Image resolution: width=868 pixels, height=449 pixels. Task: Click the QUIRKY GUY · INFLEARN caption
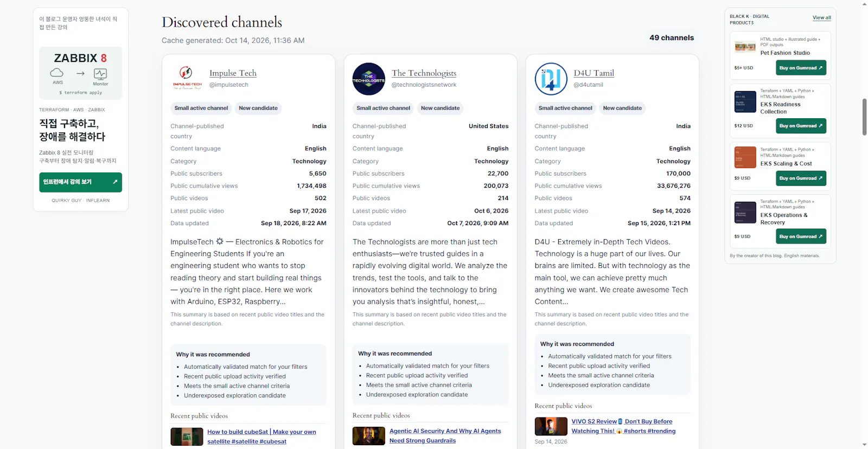tap(80, 201)
